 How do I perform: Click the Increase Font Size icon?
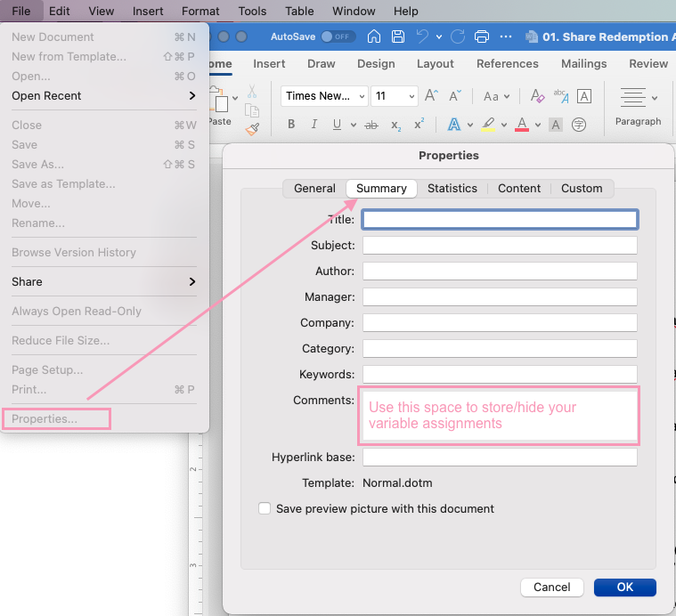coord(431,96)
